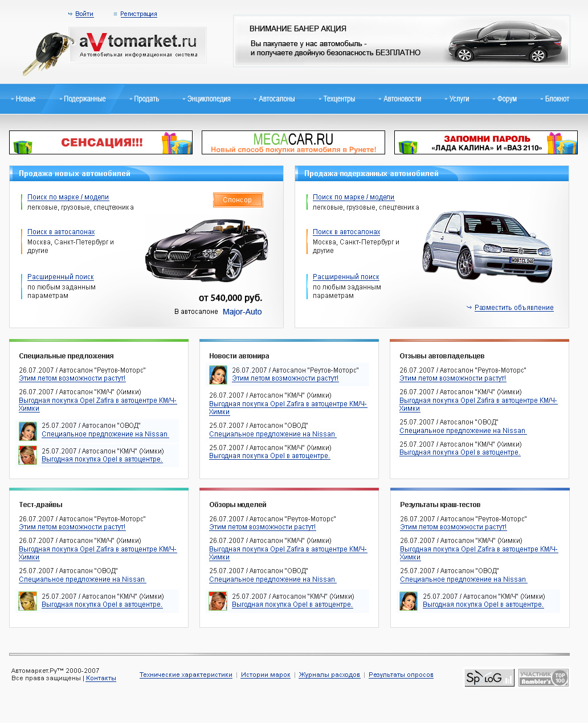The height and width of the screenshot is (723, 588).
Task: Open Результаты опросов footer link
Action: click(401, 675)
